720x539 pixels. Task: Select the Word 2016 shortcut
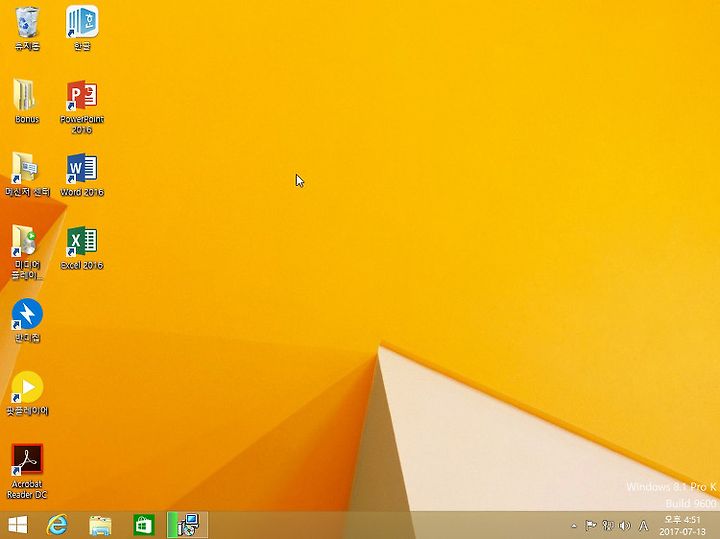point(82,174)
